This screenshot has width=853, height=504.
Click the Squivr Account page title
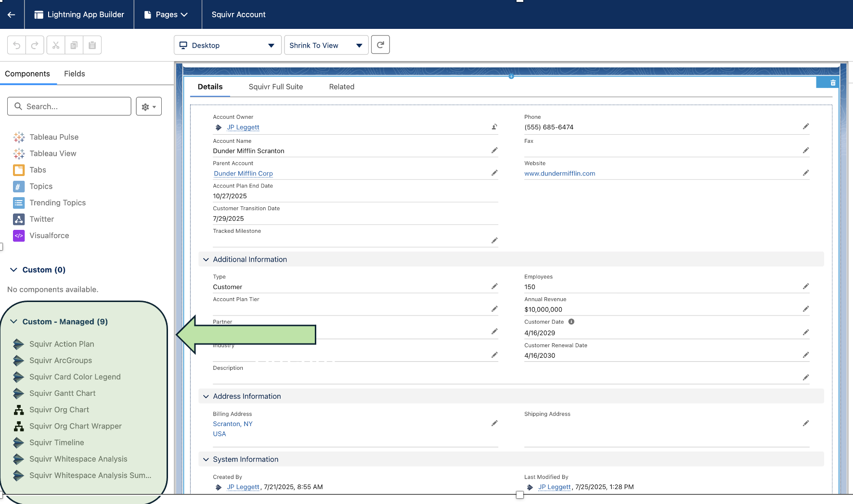(239, 14)
